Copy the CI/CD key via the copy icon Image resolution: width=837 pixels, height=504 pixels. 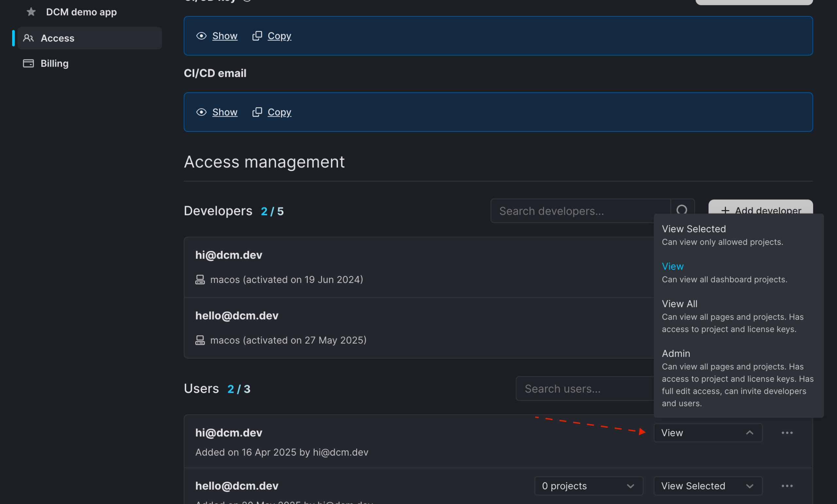pos(257,36)
